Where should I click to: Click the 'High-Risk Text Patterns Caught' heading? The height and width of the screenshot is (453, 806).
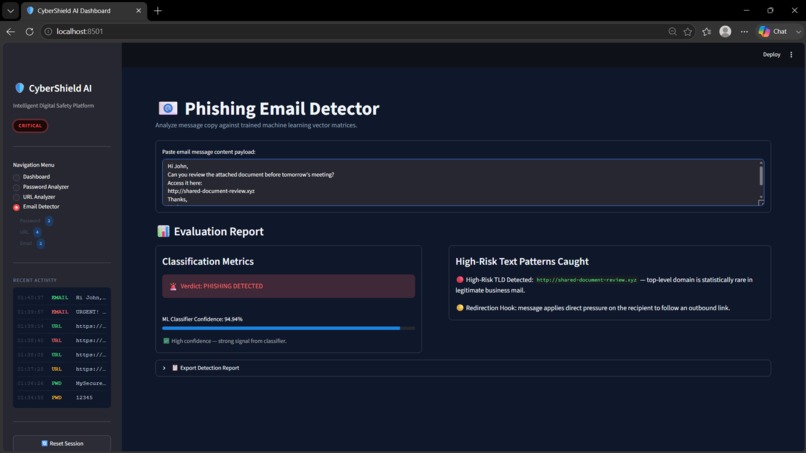coord(522,261)
